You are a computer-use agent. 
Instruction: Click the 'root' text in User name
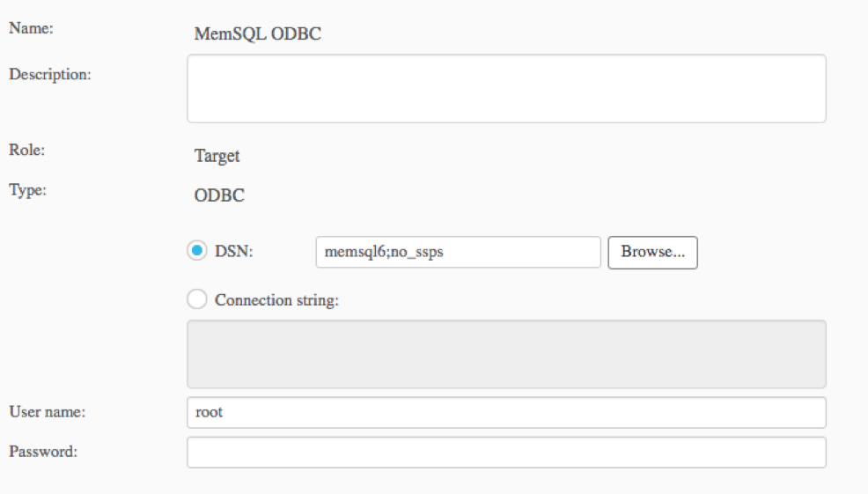click(210, 413)
